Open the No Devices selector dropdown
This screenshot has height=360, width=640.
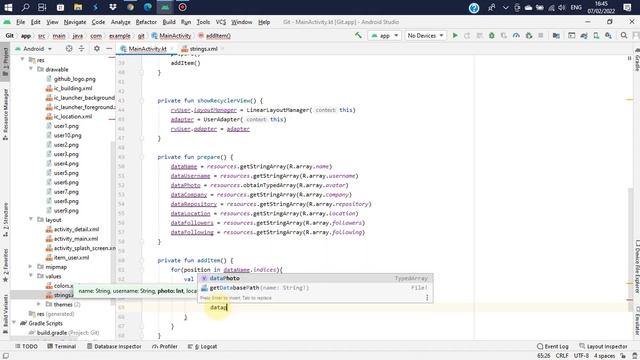pyautogui.click(x=425, y=36)
